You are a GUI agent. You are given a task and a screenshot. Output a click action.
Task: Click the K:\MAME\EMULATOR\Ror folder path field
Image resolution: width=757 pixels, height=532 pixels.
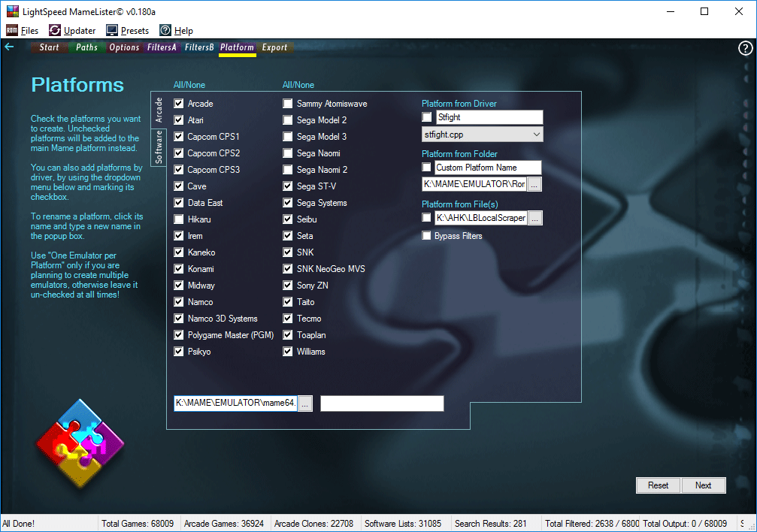coord(474,184)
